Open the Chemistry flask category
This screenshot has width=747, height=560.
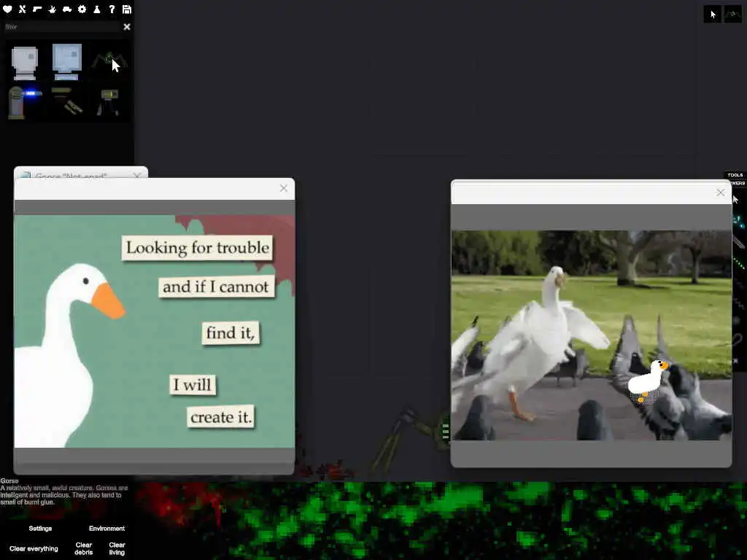[x=97, y=9]
